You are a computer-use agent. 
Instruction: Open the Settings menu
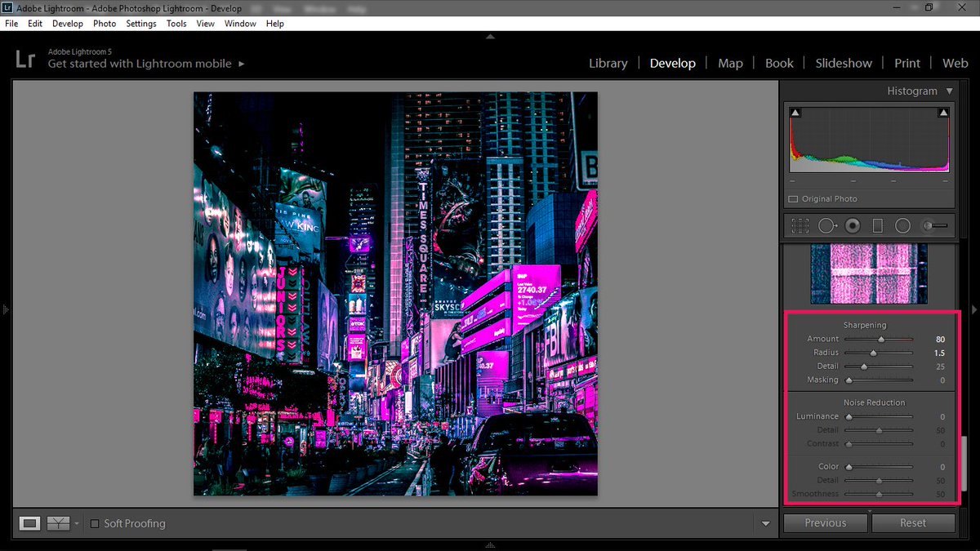point(141,24)
